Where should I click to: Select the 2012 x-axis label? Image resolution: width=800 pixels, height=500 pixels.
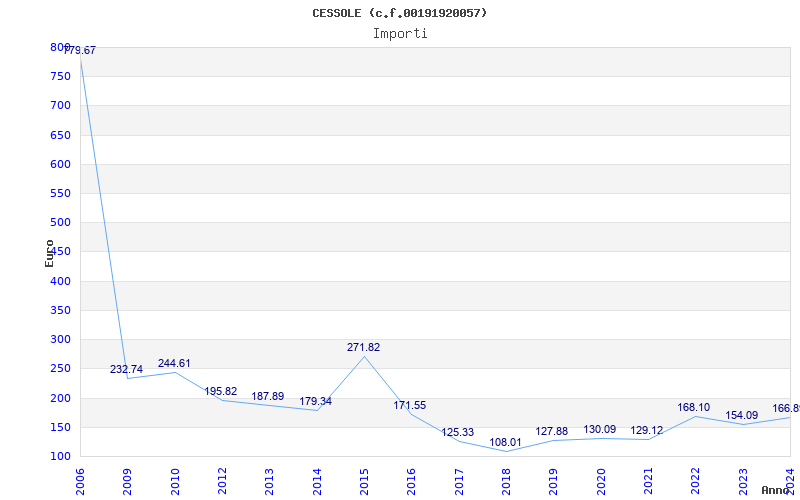222,482
